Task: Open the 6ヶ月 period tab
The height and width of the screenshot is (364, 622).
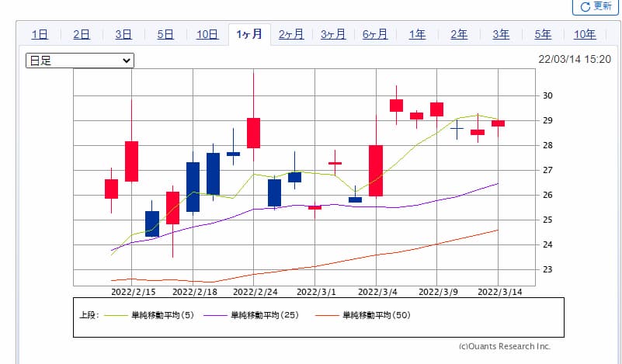Action: [375, 34]
